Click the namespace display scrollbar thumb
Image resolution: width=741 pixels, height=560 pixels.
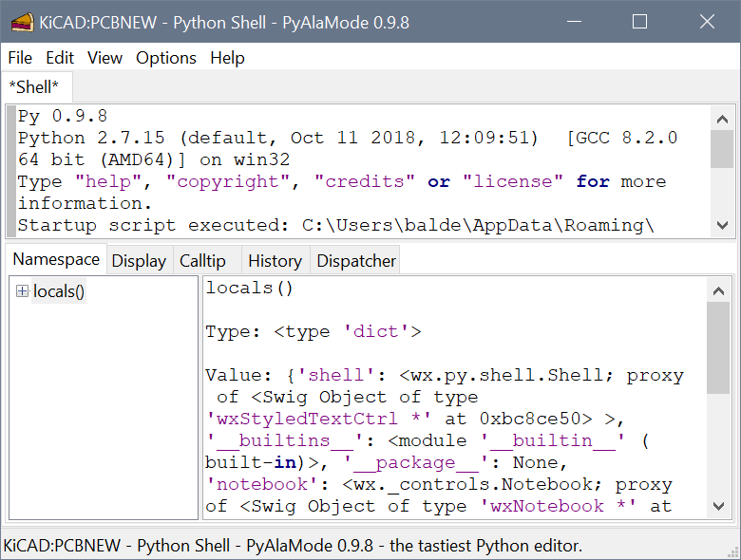coord(718,348)
